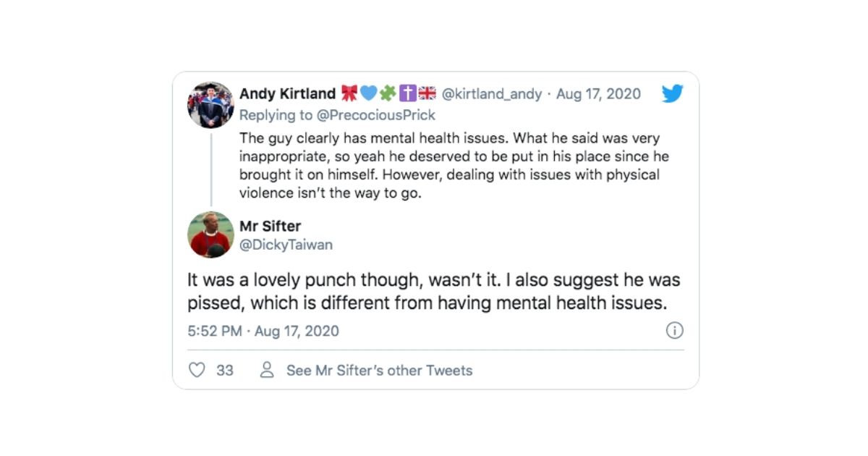Viewport: 868px width, 456px height.
Task: Click the Andy Kirtland display name
Action: tap(287, 93)
